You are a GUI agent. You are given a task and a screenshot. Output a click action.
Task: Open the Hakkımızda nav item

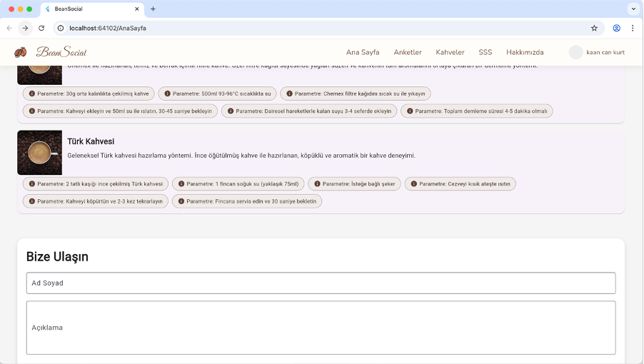tap(525, 52)
